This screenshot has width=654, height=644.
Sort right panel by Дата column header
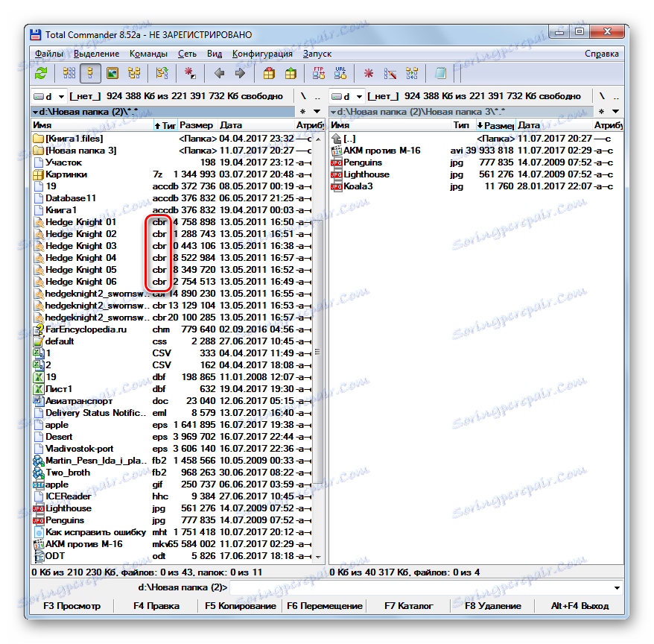554,125
